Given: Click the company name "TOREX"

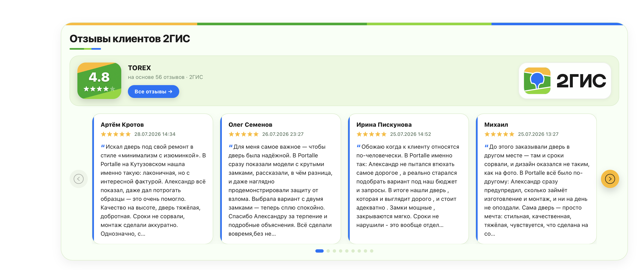Looking at the screenshot, I should (139, 68).
